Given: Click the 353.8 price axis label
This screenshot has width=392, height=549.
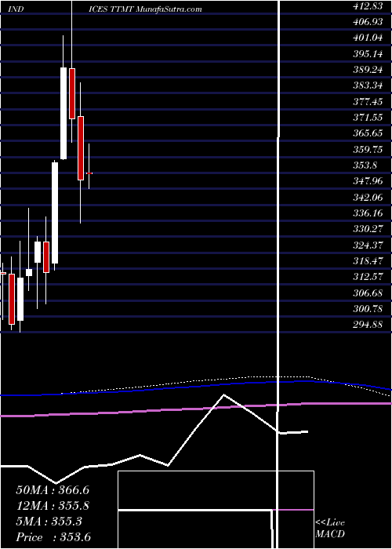Looking at the screenshot, I should [x=365, y=165].
